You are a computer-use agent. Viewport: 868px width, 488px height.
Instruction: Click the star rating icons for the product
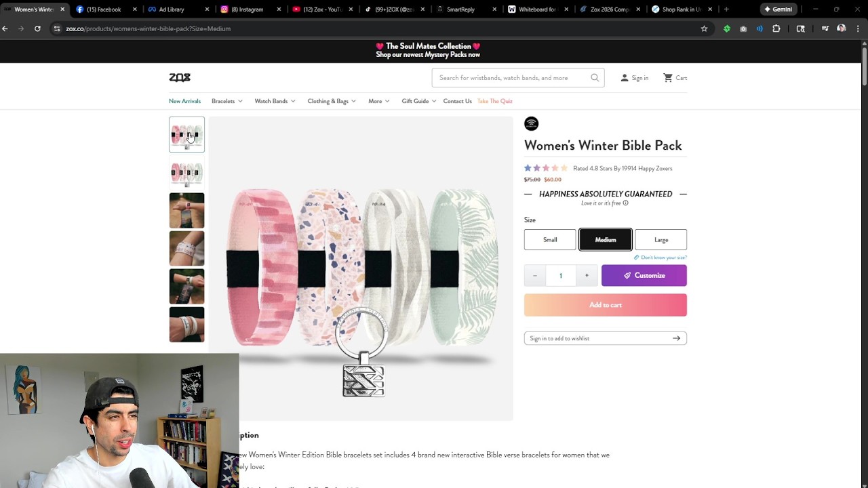(546, 168)
